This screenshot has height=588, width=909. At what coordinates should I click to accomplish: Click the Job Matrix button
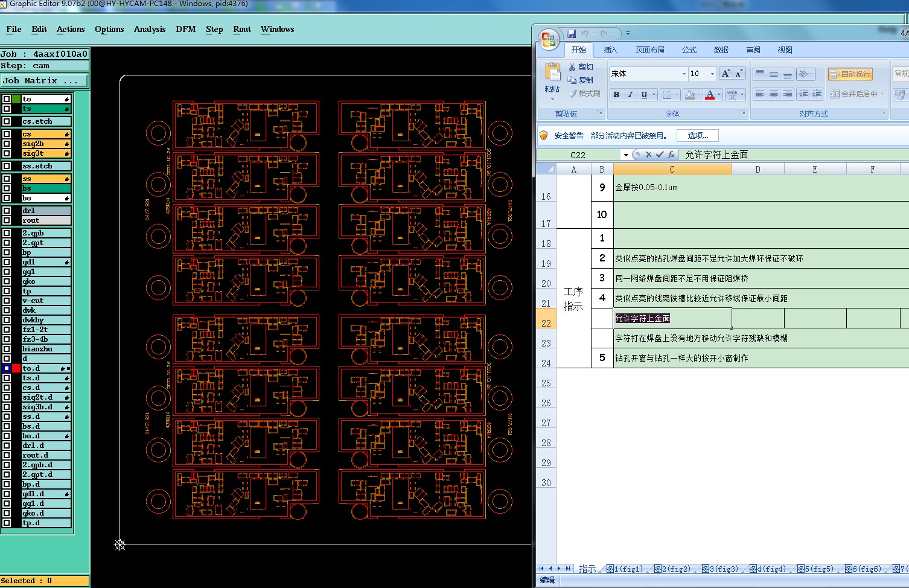[x=44, y=81]
